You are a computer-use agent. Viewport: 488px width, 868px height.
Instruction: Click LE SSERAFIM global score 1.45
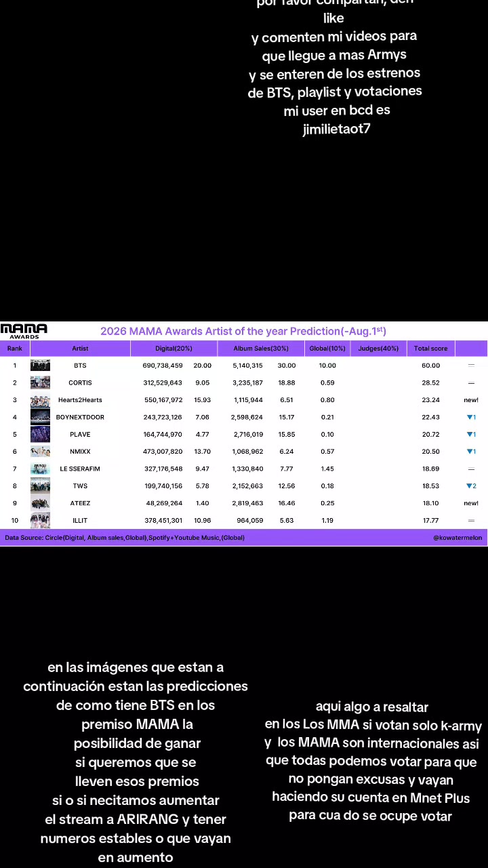coord(327,469)
